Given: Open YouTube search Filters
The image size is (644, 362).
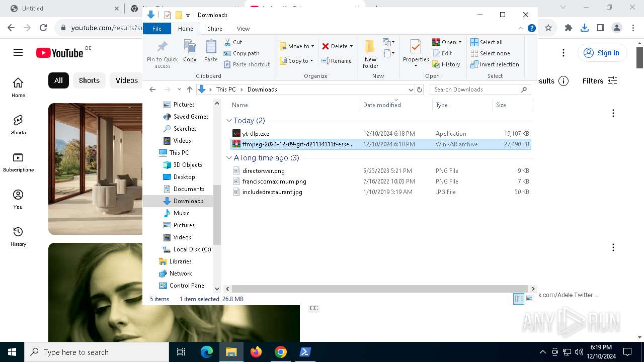Looking at the screenshot, I should [600, 81].
